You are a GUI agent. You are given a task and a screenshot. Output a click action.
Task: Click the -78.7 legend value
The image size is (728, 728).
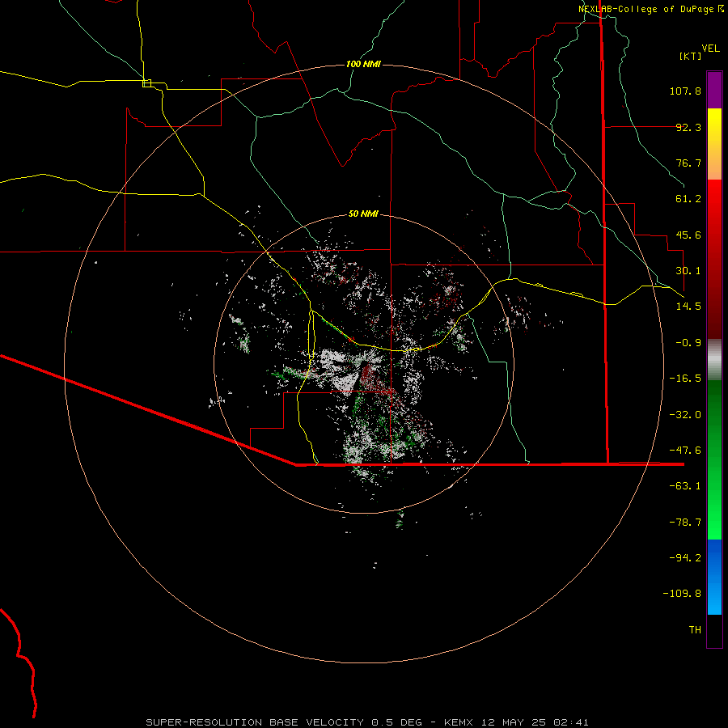point(685,523)
